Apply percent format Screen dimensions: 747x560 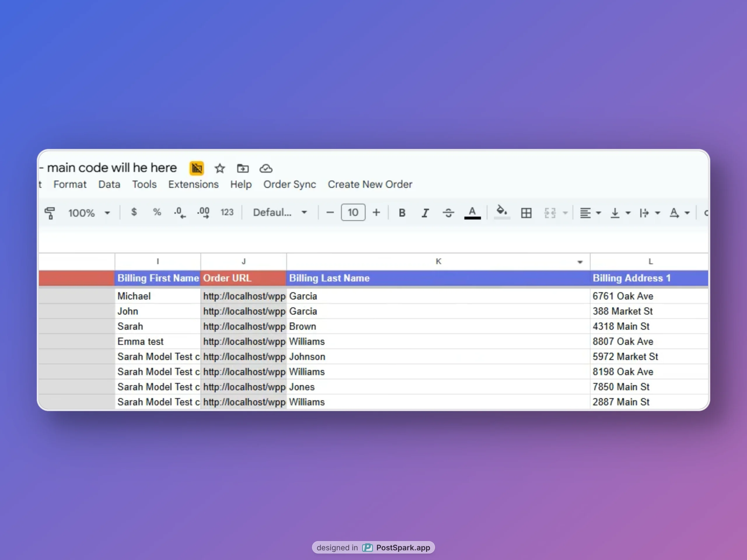(157, 212)
